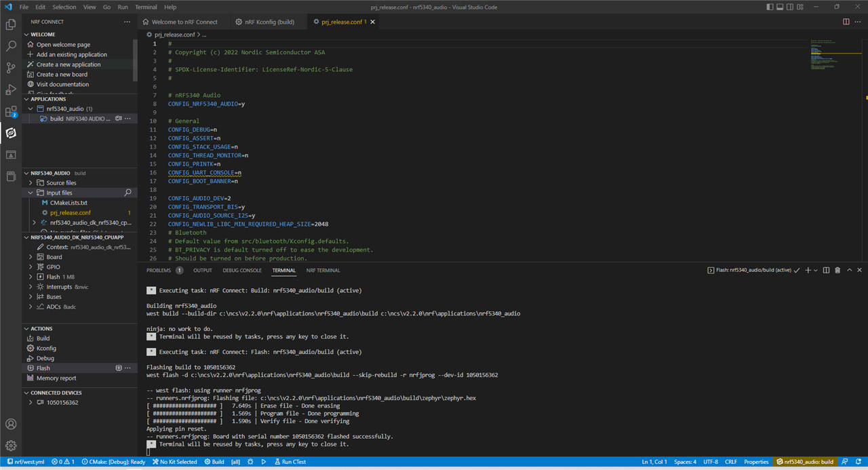Image resolution: width=868 pixels, height=470 pixels.
Task: Toggle the primary sidebar layout button
Action: tap(770, 7)
